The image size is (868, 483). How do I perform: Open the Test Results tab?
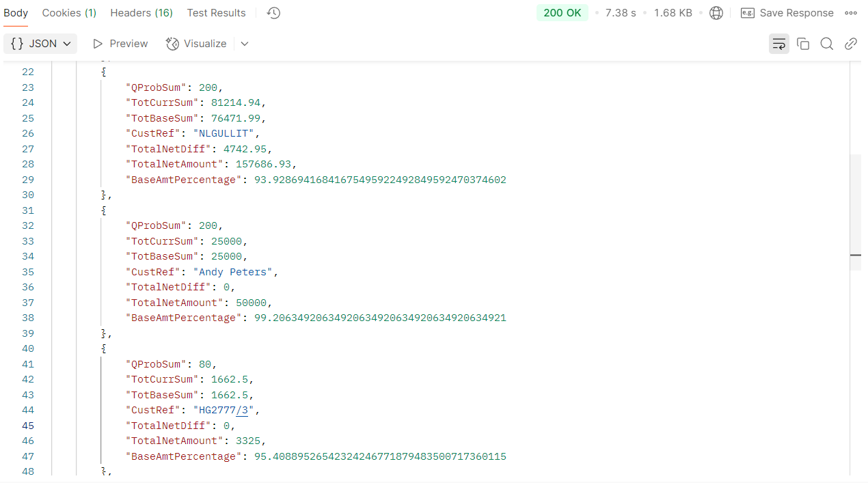pyautogui.click(x=216, y=13)
